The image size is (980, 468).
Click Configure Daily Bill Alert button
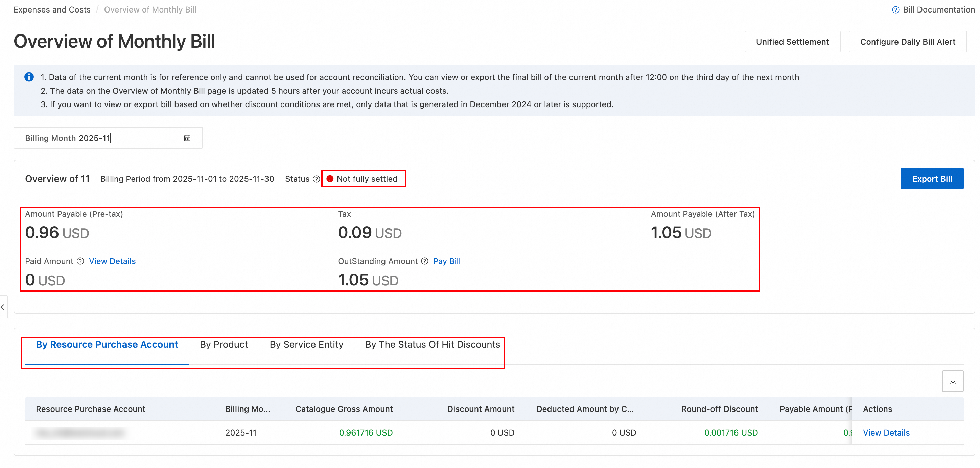pos(907,42)
